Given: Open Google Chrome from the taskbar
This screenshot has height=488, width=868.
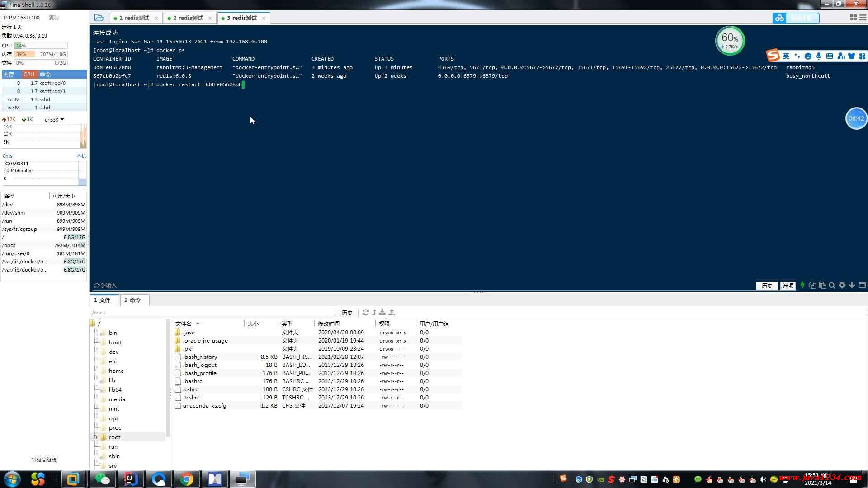Looking at the screenshot, I should 187,479.
